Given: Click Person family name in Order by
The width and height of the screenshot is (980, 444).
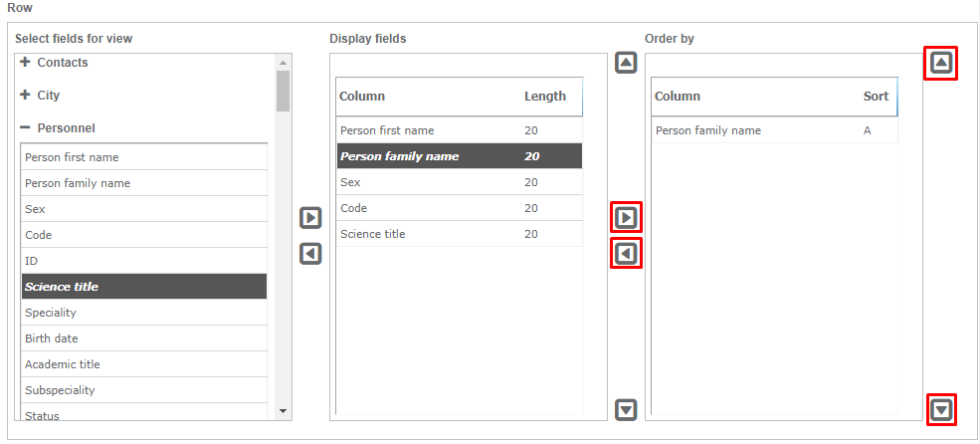Looking at the screenshot, I should (x=707, y=130).
